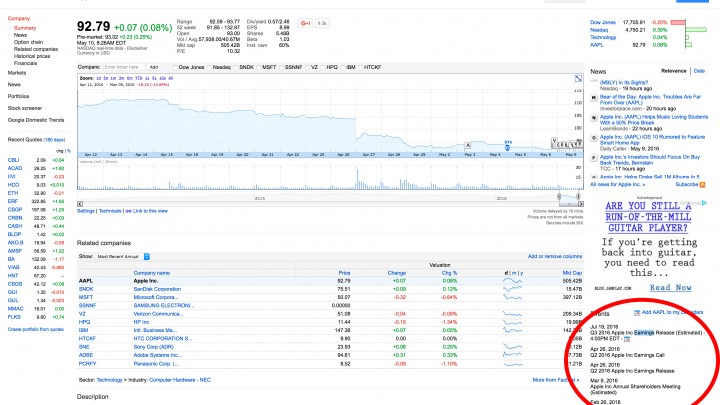Click All news for Apple Inc. link
This screenshot has width=720, height=405.
[617, 185]
